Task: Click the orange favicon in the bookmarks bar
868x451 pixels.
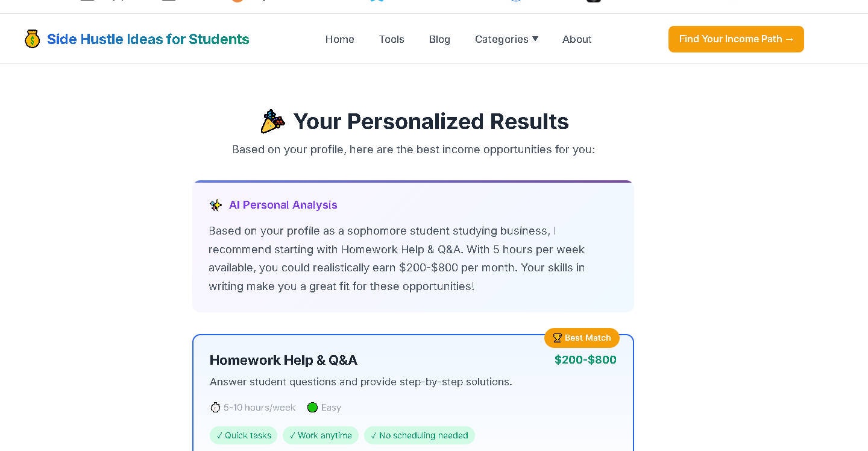Action: pos(237,0)
